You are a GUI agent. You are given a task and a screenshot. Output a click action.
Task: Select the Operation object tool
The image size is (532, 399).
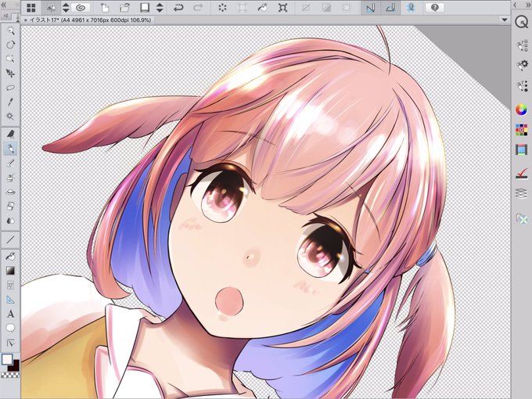tap(10, 59)
